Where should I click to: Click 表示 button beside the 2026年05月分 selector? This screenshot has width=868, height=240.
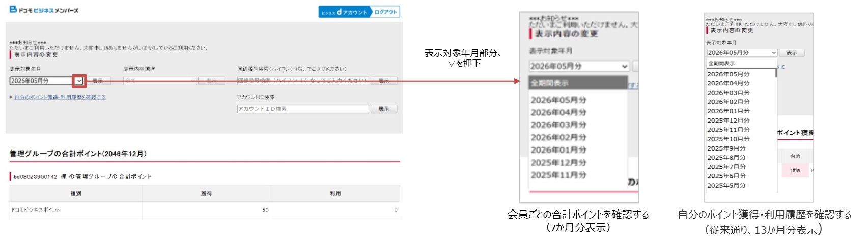[98, 81]
